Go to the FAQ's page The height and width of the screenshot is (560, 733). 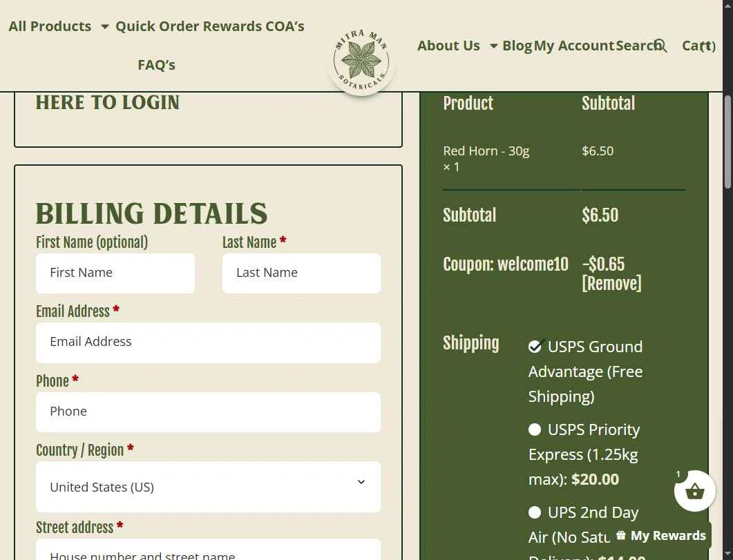tap(157, 65)
